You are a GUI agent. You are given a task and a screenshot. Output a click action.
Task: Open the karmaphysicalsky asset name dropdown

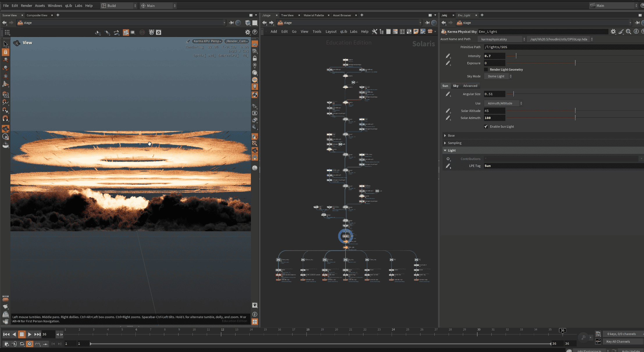point(502,39)
